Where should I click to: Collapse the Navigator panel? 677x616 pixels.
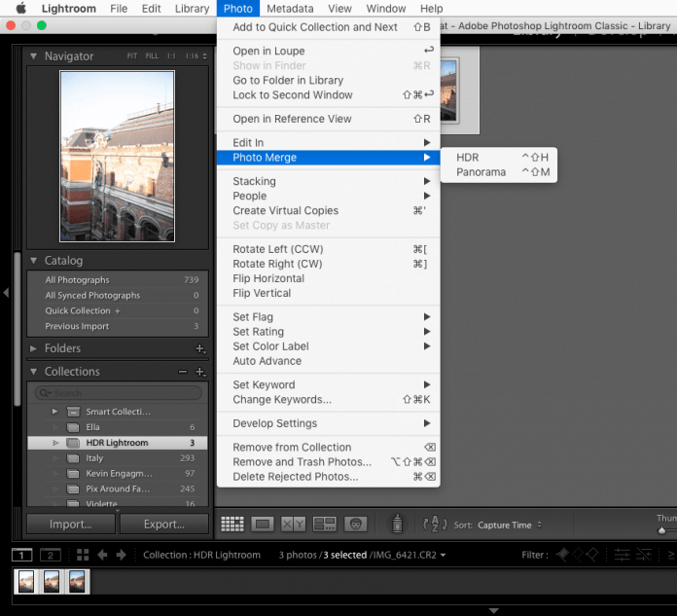pyautogui.click(x=33, y=56)
